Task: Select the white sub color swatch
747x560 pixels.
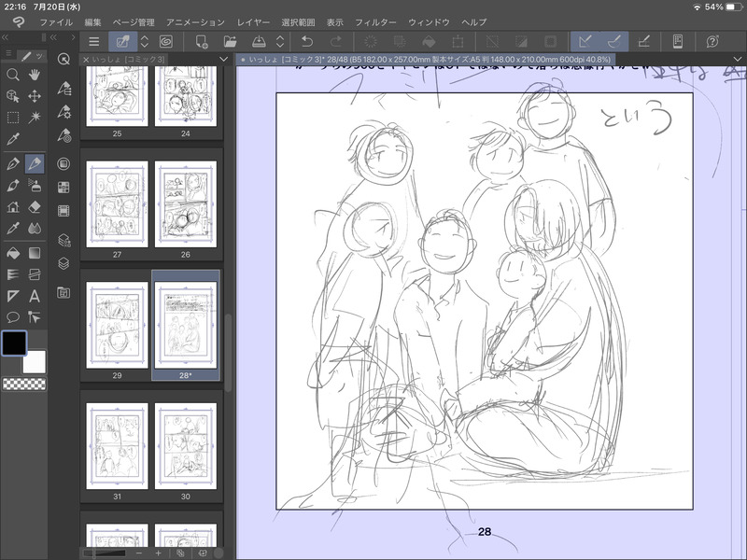Action: 35,362
